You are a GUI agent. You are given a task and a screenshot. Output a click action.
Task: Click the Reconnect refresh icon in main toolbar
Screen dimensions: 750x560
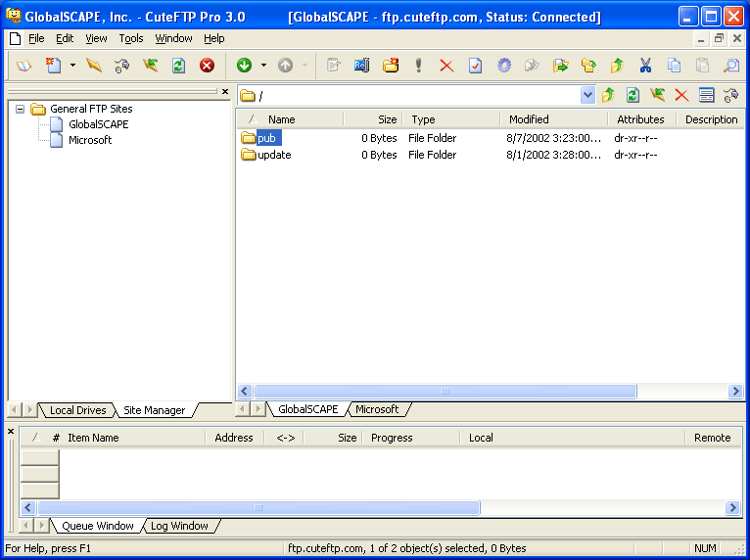pyautogui.click(x=178, y=65)
